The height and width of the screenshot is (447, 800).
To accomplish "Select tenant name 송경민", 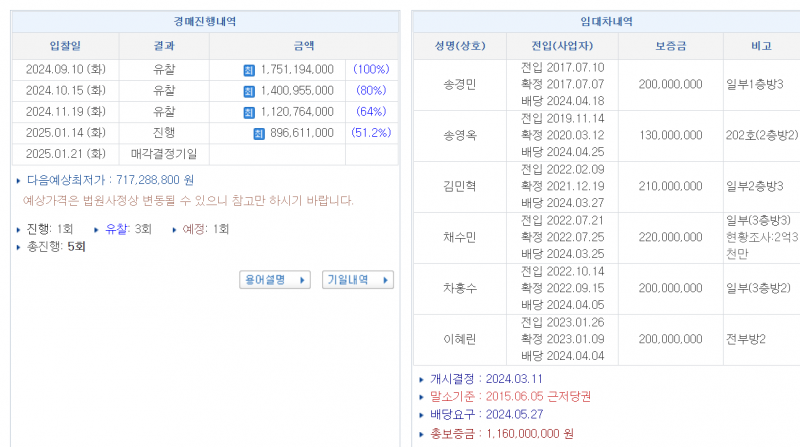I will tap(459, 84).
